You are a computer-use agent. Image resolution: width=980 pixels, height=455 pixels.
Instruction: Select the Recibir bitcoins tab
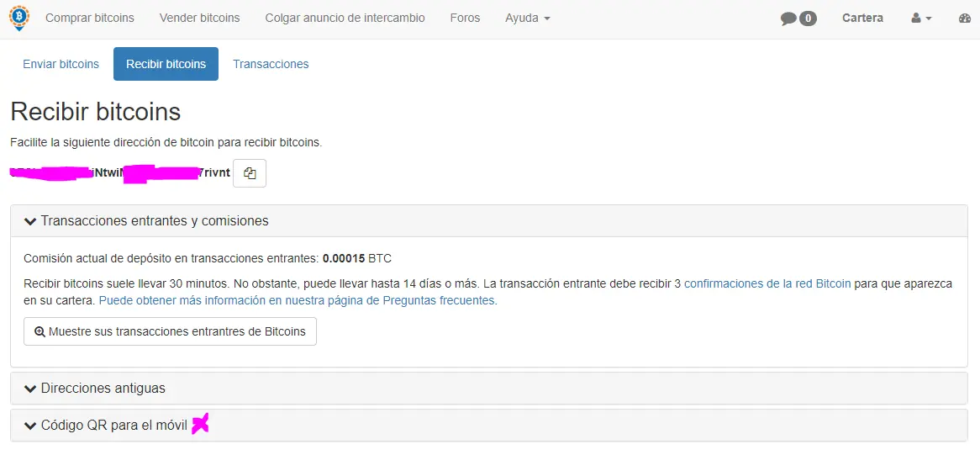(166, 64)
